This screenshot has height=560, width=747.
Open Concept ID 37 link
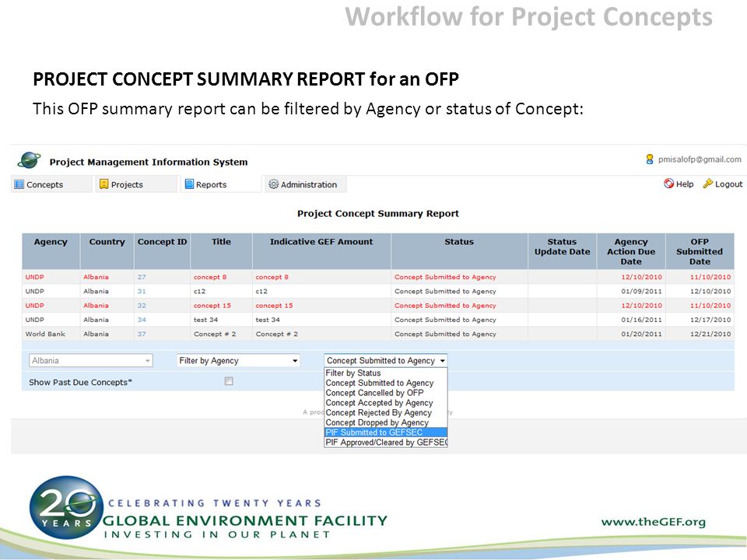142,334
